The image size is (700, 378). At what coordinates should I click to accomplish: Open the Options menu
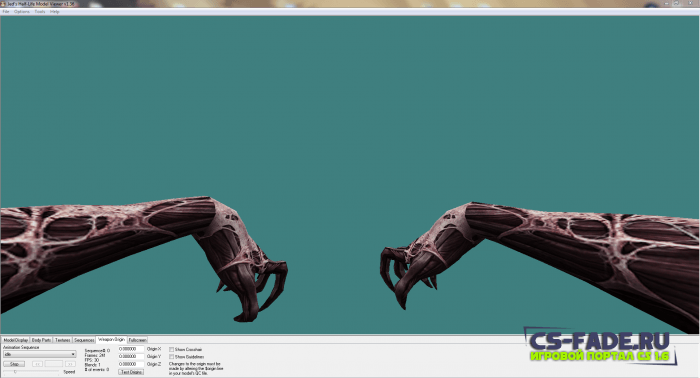pyautogui.click(x=22, y=12)
